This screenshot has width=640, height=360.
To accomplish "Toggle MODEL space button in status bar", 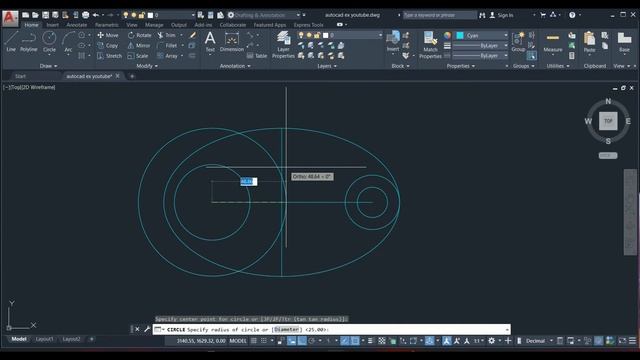I will (238, 341).
